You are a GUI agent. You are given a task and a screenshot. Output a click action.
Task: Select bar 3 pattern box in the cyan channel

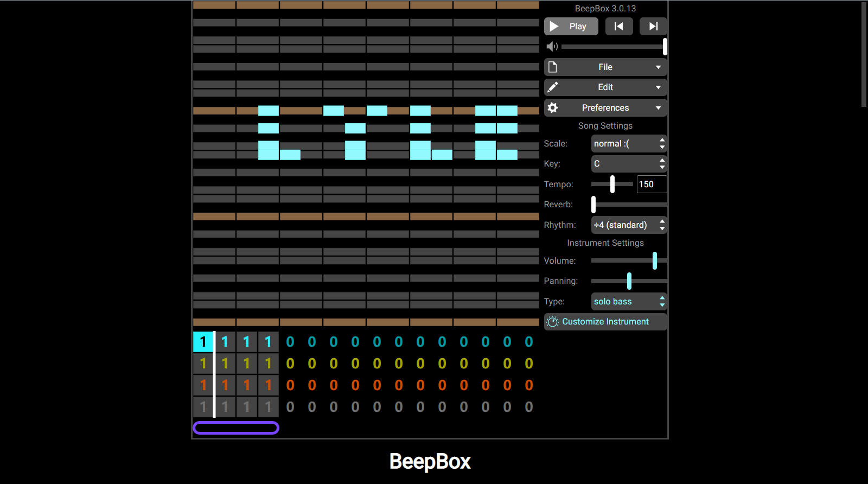tap(247, 342)
